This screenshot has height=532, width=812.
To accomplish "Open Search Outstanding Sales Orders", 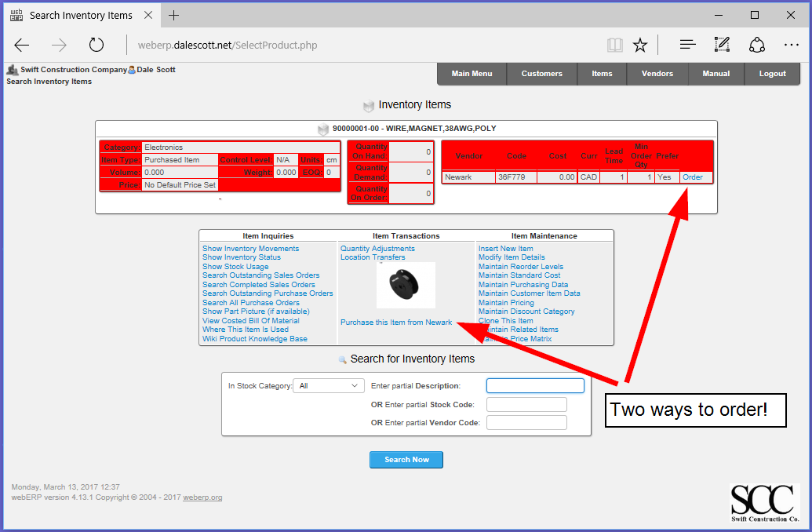I will click(261, 275).
